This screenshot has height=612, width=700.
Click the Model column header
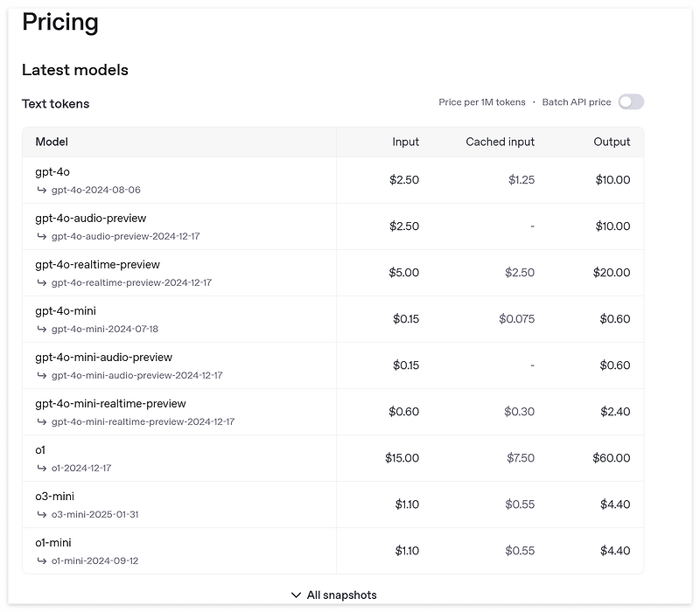(x=52, y=142)
